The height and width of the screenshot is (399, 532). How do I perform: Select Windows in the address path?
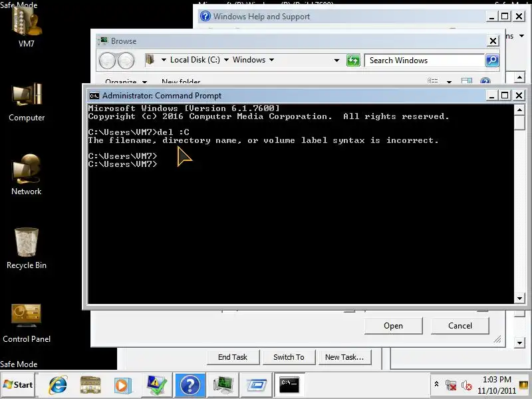pos(249,60)
